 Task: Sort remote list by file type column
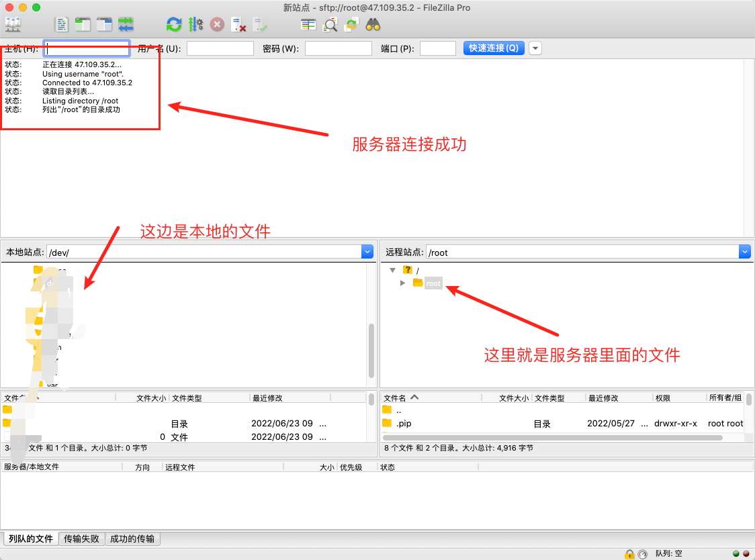(559, 398)
